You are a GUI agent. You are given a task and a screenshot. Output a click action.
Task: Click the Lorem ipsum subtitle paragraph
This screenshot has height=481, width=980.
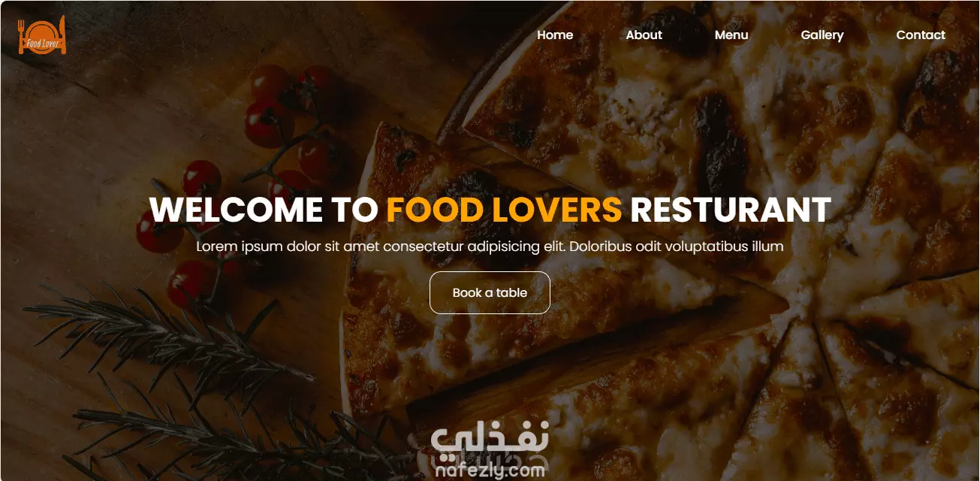[490, 247]
